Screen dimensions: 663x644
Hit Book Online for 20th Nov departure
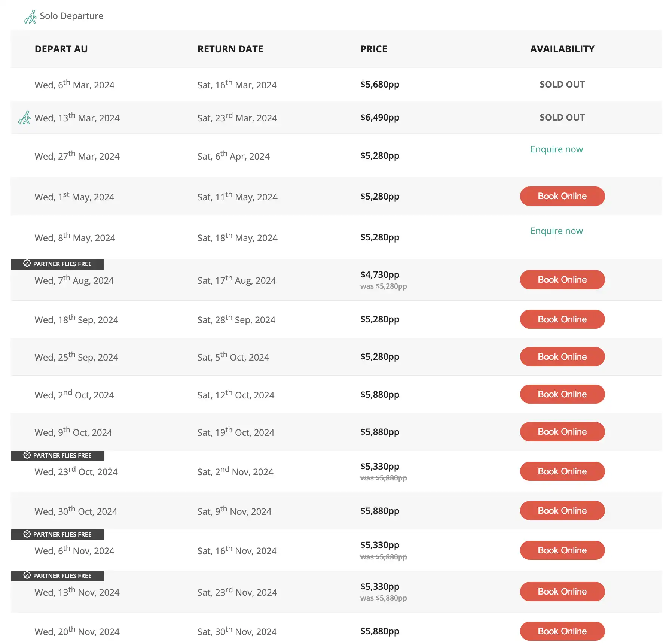[562, 631]
